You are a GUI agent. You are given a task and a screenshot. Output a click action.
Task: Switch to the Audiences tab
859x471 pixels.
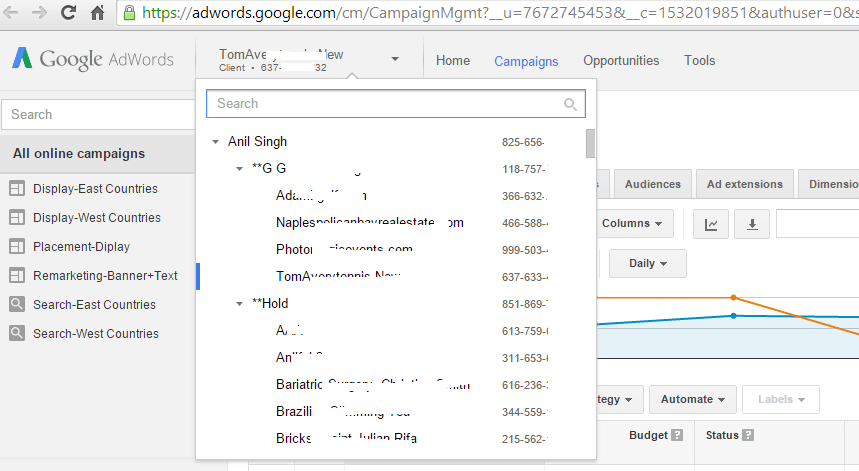click(653, 184)
